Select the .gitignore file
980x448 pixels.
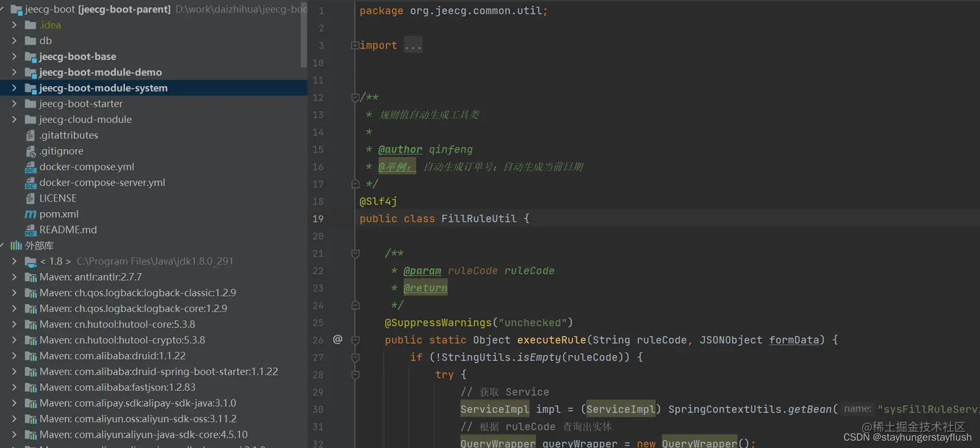point(62,151)
